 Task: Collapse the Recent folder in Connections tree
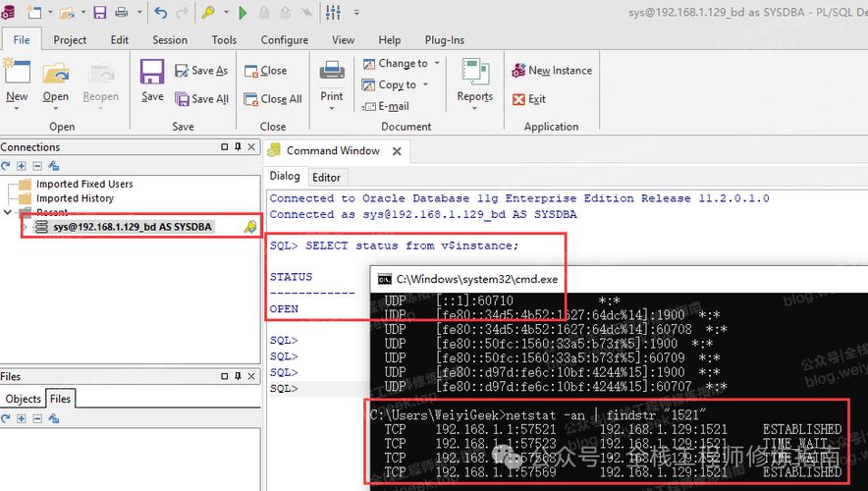[x=8, y=212]
